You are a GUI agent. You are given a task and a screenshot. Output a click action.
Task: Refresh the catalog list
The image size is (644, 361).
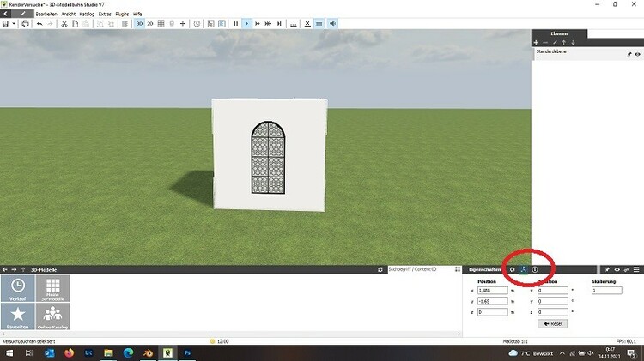(x=380, y=269)
